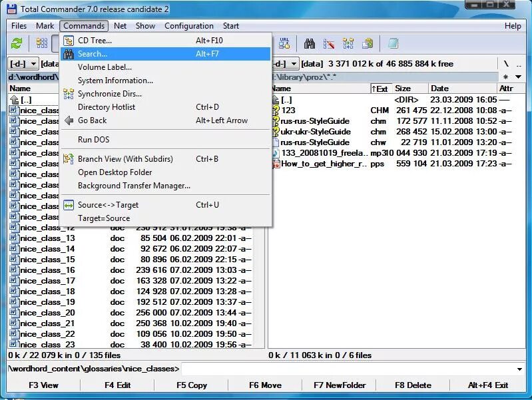Sort right panel by Ext column
The width and height of the screenshot is (532, 400).
(381, 89)
